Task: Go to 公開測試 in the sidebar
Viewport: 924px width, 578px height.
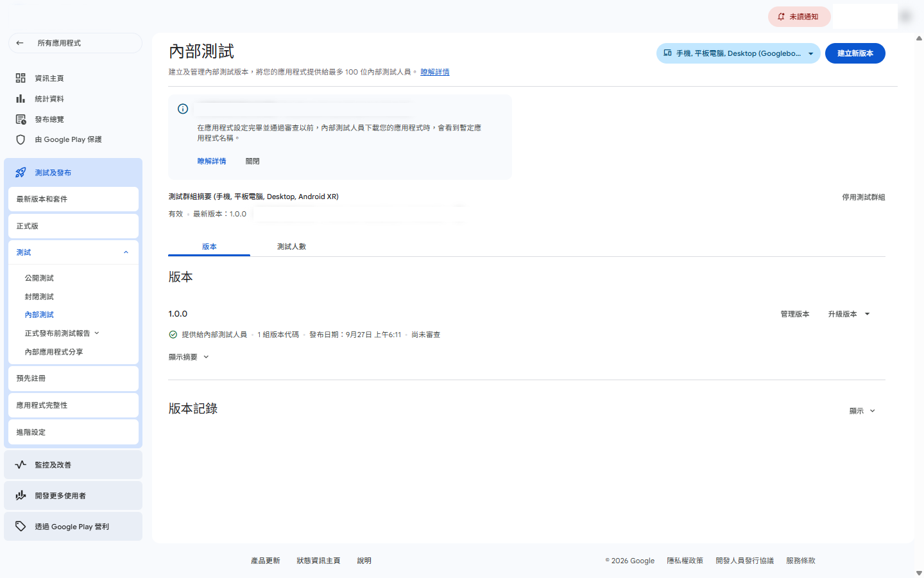Action: click(39, 278)
